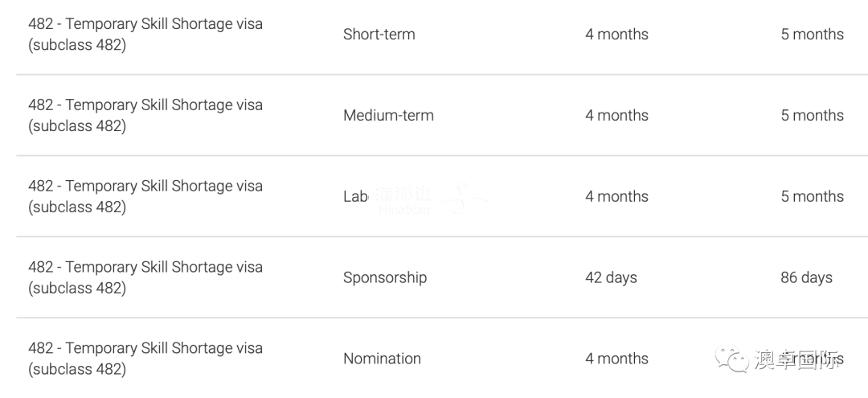Viewport: 868px width, 398px height.
Task: Click the 澳卓国际 watermark text
Action: (796, 359)
